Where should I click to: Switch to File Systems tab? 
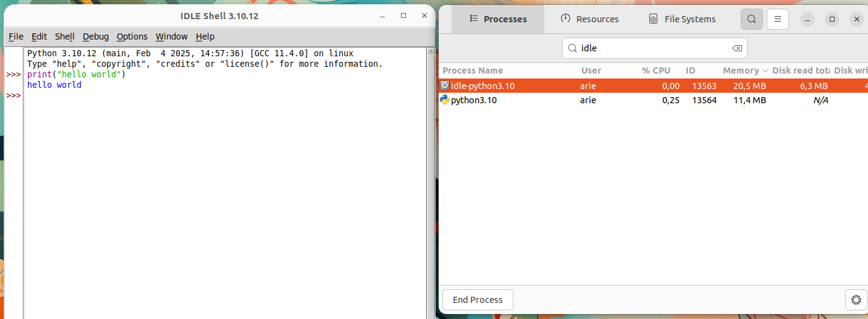click(681, 19)
